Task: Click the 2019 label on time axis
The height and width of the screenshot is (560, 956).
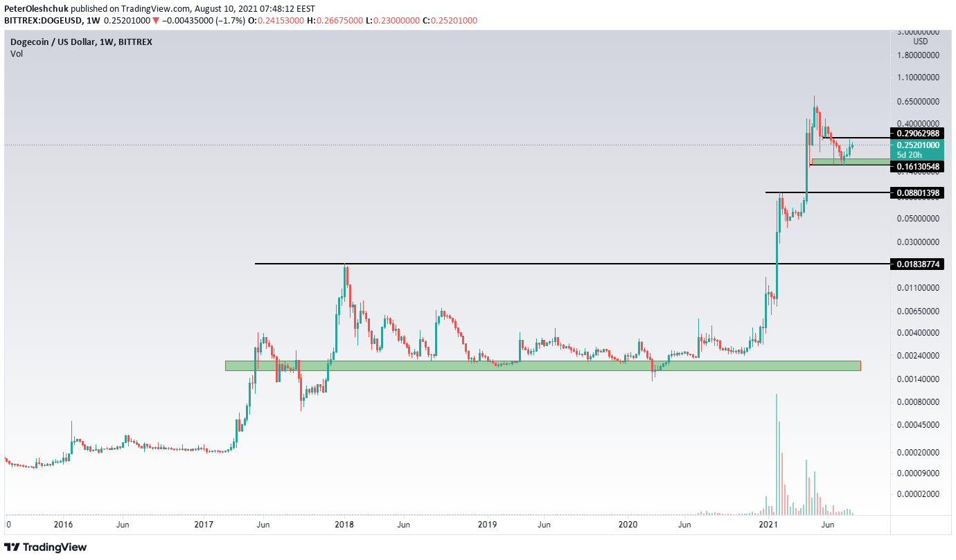Action: 487,525
